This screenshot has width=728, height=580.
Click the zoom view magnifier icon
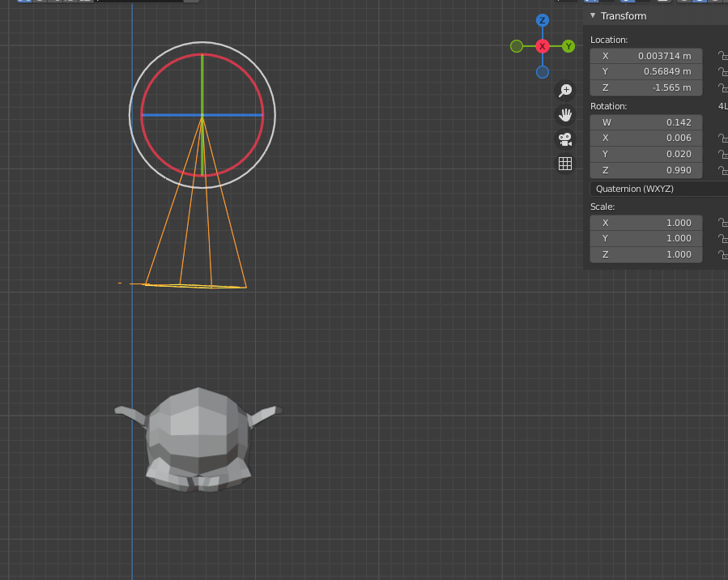[565, 90]
